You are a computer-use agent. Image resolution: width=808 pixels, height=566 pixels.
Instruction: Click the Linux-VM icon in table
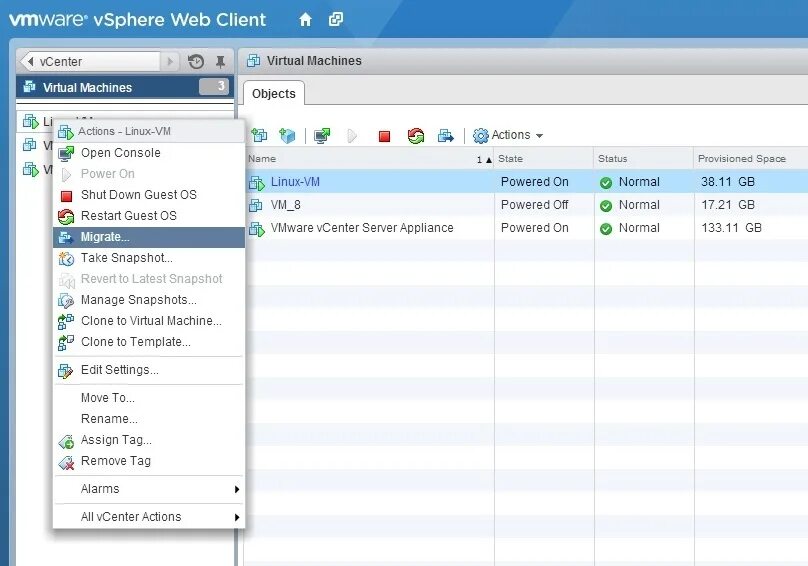pos(257,182)
